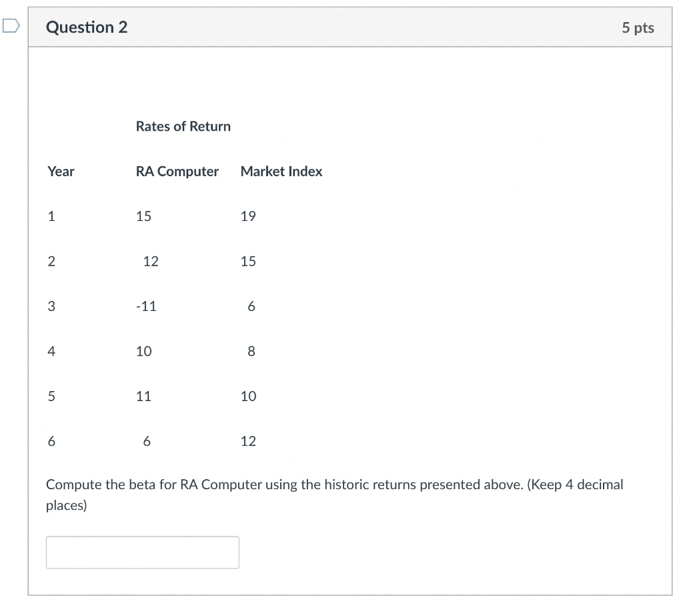The width and height of the screenshot is (683, 616).
Task: Click the value 12 under Market Index Year 6
Action: pyautogui.click(x=247, y=441)
